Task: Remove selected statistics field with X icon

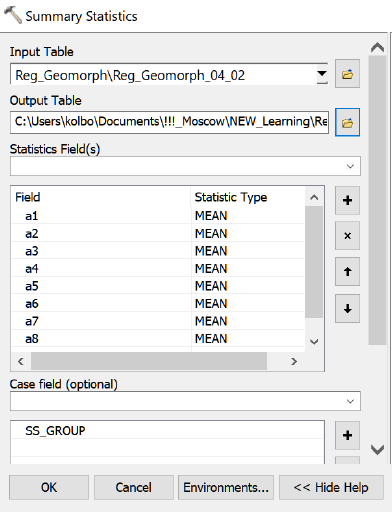Action: pyautogui.click(x=347, y=236)
